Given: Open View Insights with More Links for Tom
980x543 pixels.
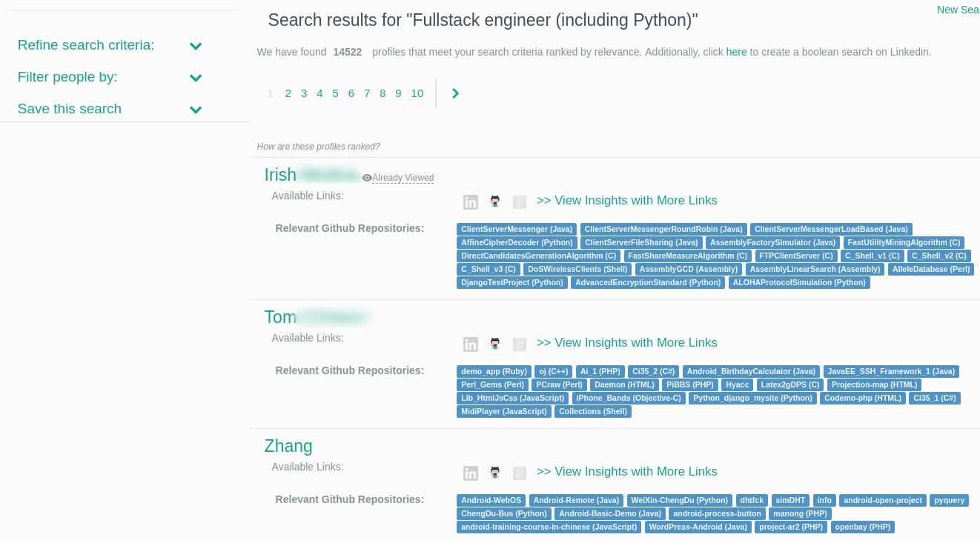Looking at the screenshot, I should pyautogui.click(x=626, y=342).
